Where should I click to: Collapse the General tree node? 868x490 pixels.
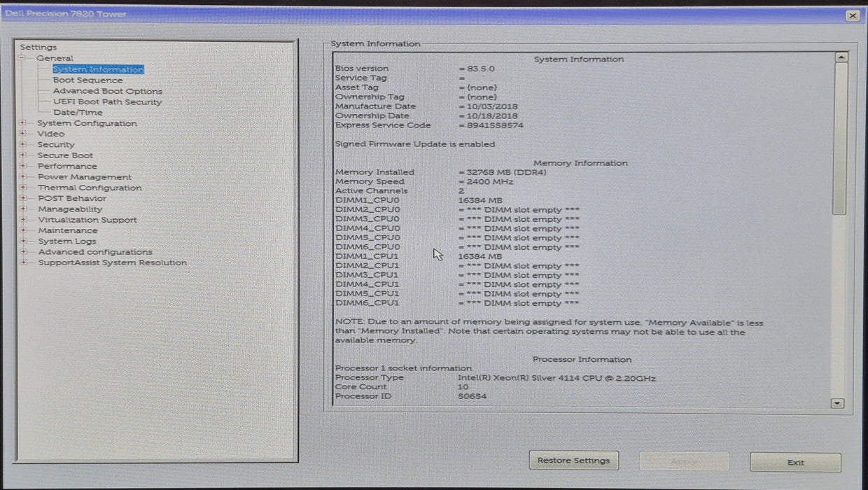[22, 58]
